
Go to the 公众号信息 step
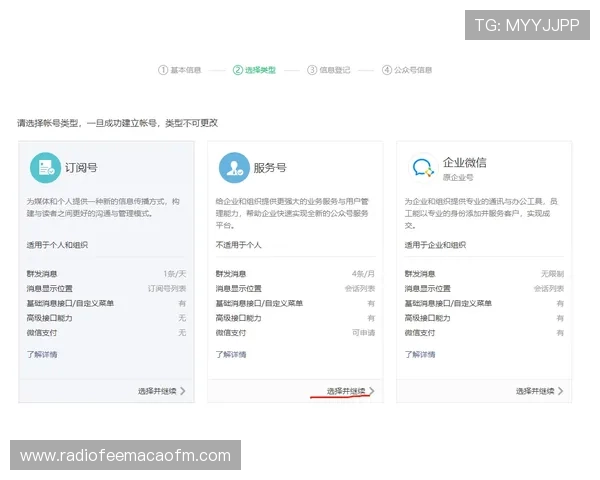point(413,70)
